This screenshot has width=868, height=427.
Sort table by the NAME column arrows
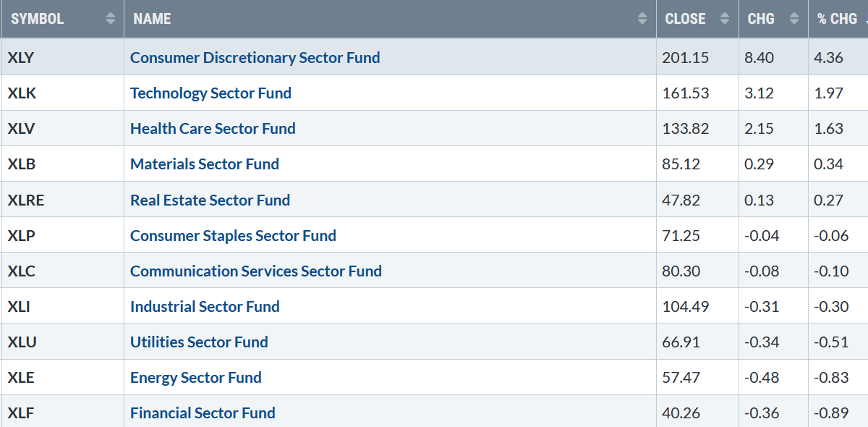click(642, 19)
